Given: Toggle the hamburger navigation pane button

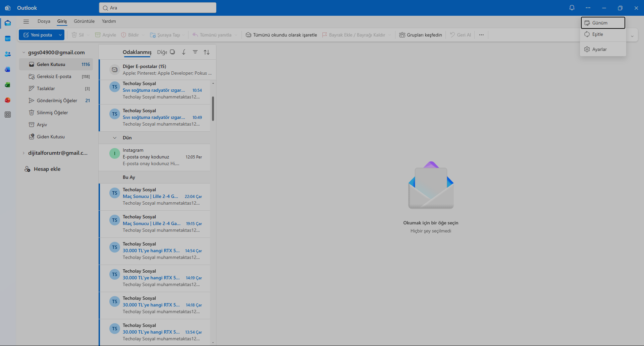Looking at the screenshot, I should [26, 21].
